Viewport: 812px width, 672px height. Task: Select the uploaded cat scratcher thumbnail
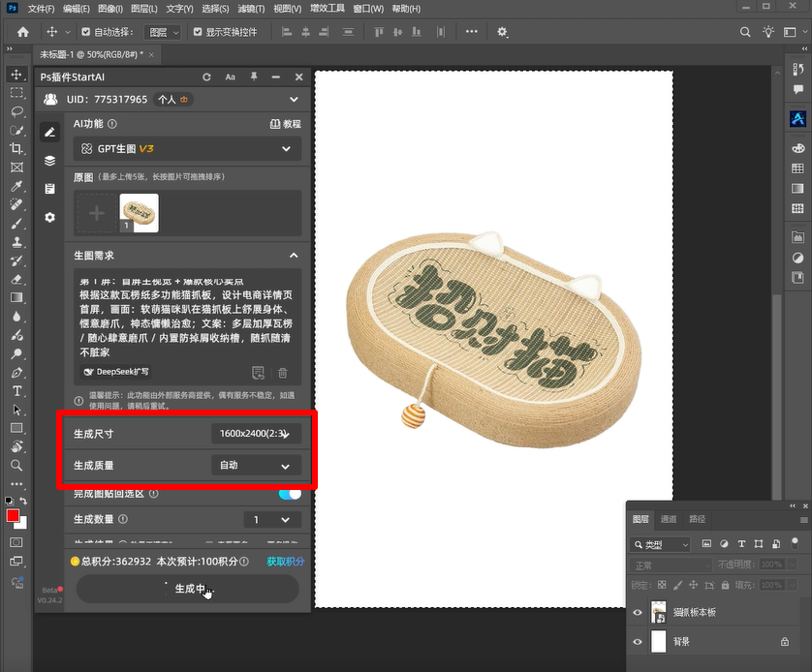click(x=139, y=213)
